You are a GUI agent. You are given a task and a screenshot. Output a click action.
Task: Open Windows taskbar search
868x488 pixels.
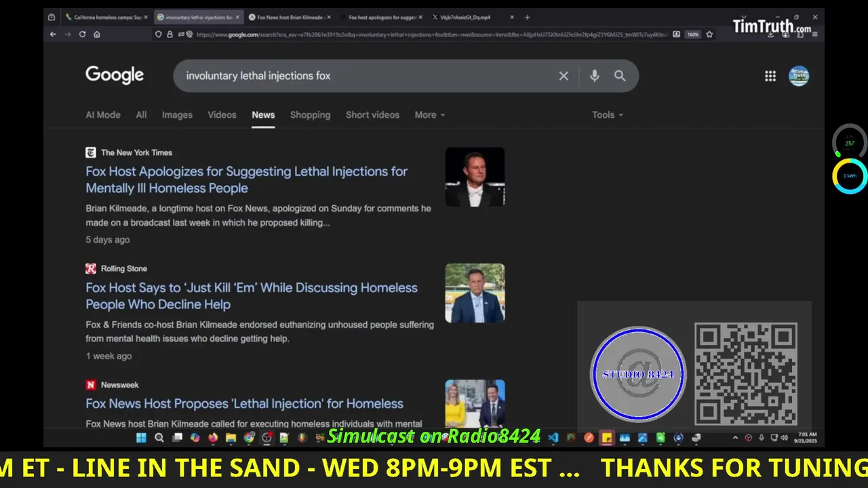coord(159,438)
